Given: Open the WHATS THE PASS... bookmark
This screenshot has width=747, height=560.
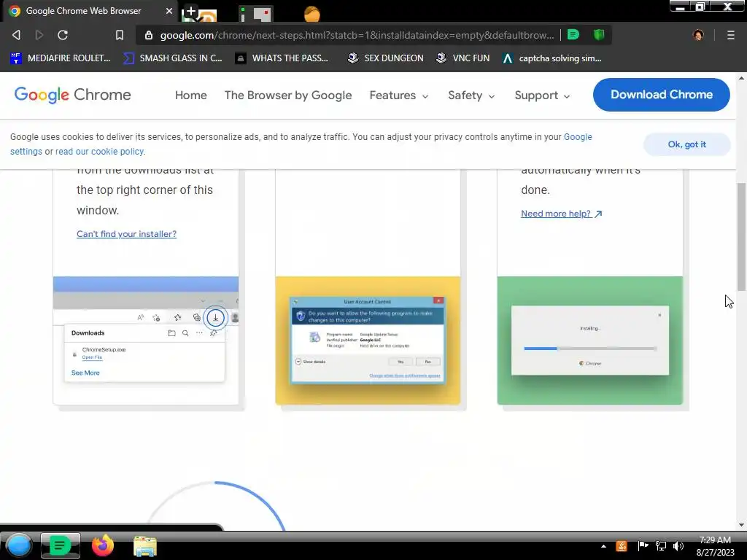Looking at the screenshot, I should (x=282, y=58).
